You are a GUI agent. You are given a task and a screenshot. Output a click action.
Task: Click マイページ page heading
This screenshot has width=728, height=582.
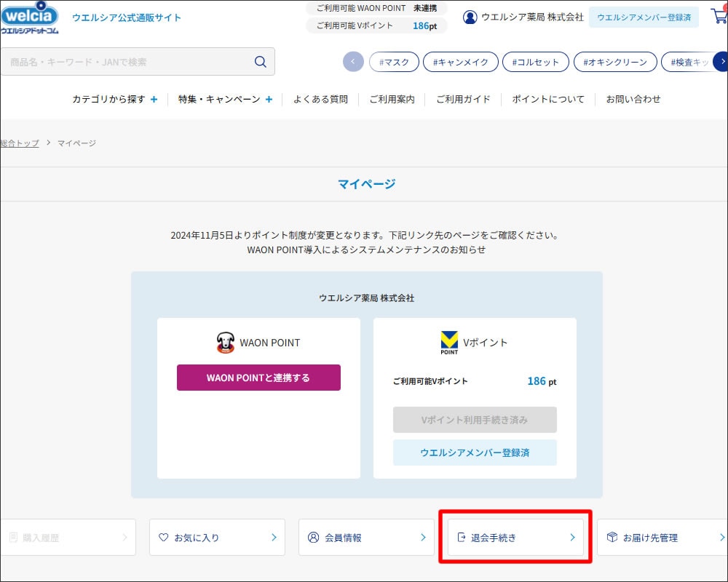click(366, 184)
